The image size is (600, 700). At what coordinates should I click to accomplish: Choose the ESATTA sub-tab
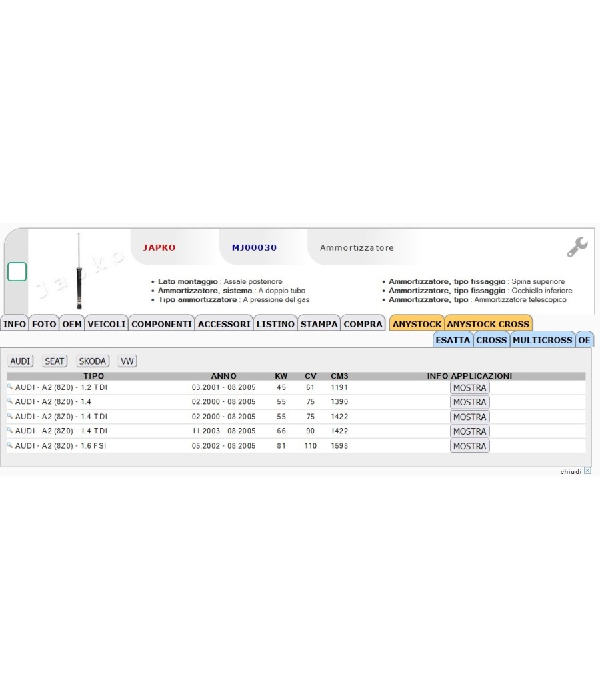453,340
